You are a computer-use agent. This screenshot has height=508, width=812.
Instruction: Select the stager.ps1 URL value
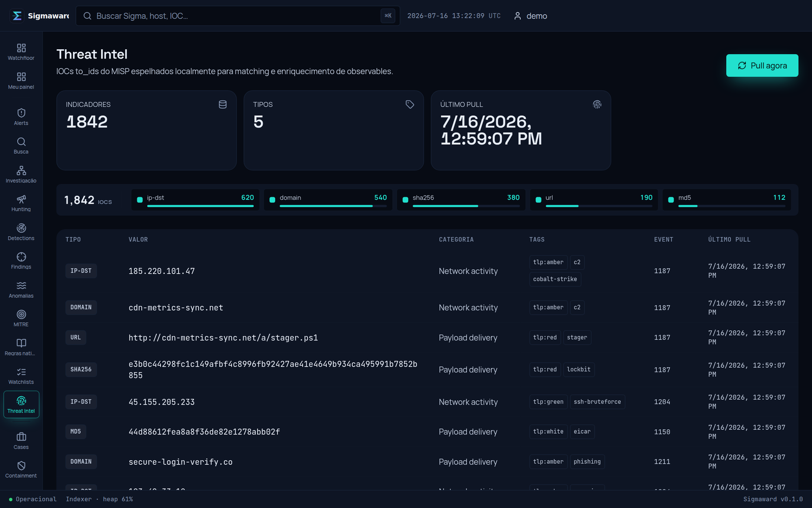(x=223, y=338)
